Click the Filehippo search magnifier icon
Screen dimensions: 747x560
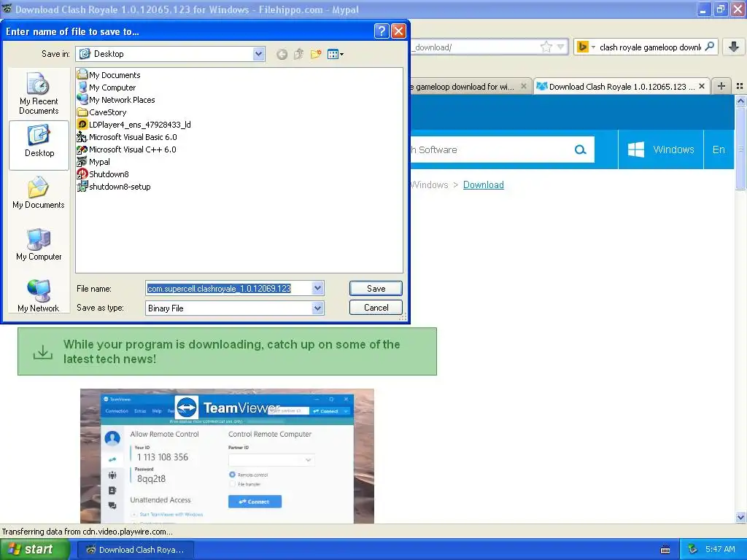click(x=580, y=149)
